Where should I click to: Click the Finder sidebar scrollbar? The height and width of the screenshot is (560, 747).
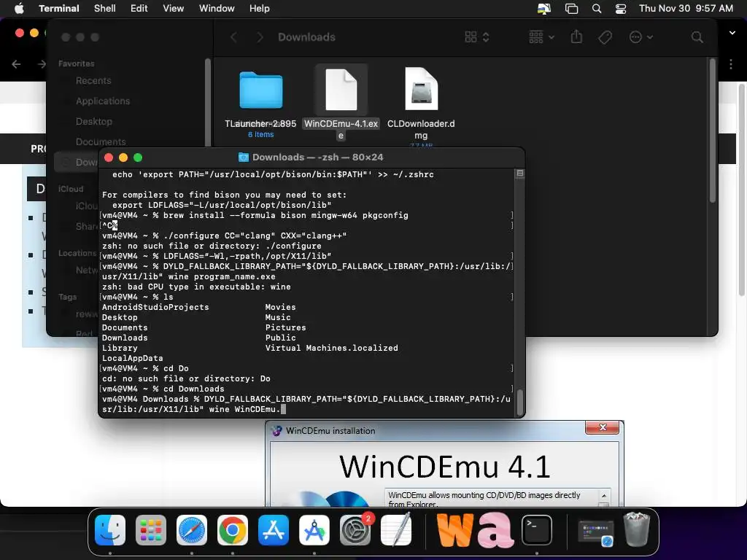207,102
